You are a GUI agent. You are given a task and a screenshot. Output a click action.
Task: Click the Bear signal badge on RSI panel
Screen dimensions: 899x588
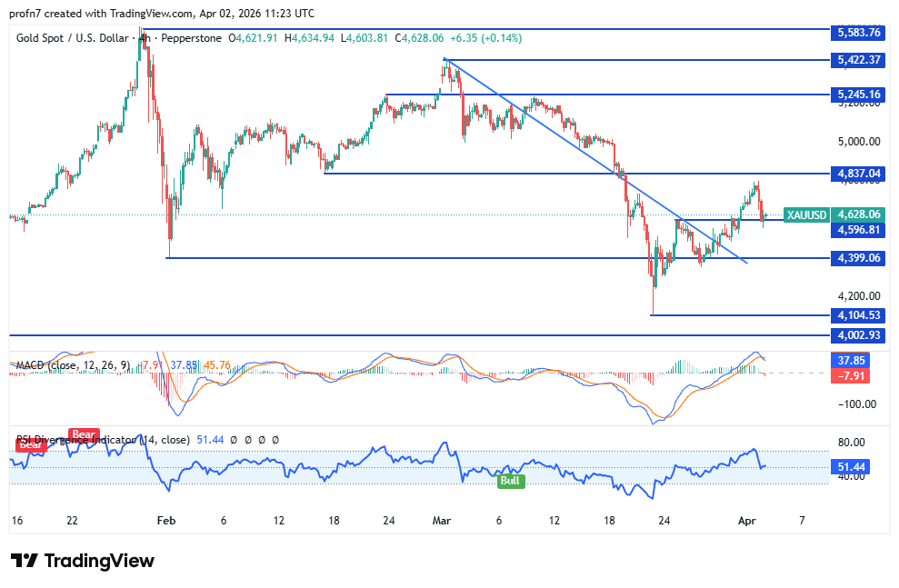[32, 445]
